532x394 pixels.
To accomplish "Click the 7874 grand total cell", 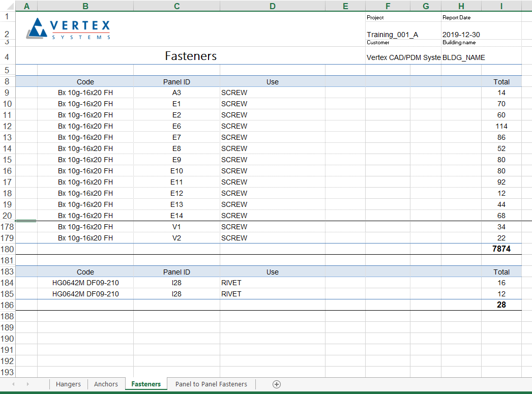I will coord(501,249).
